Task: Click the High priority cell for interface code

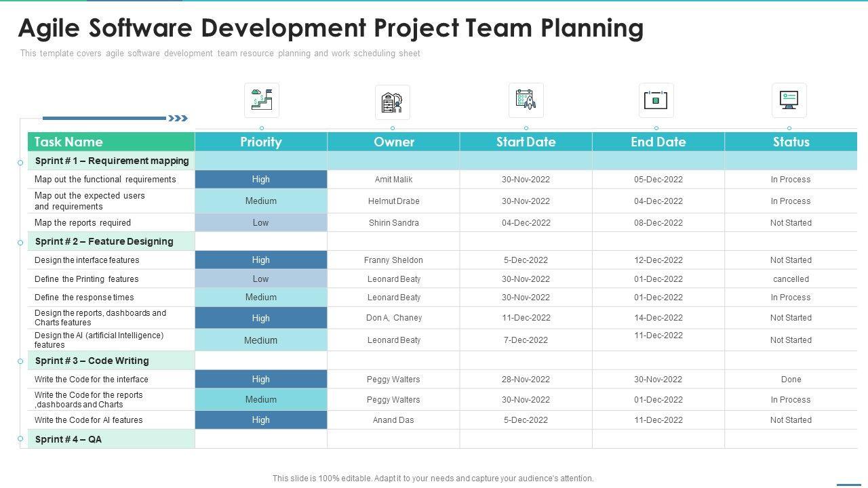Action: pyautogui.click(x=261, y=380)
